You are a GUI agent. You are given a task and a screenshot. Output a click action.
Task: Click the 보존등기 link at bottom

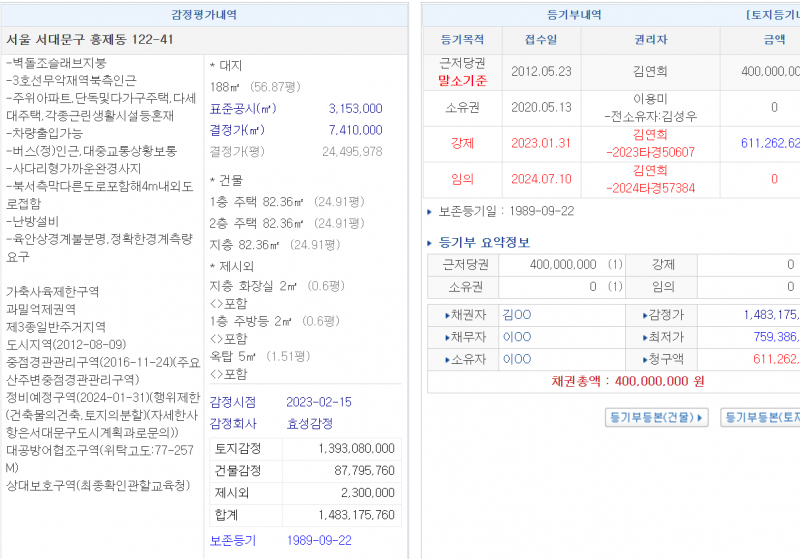(x=233, y=541)
